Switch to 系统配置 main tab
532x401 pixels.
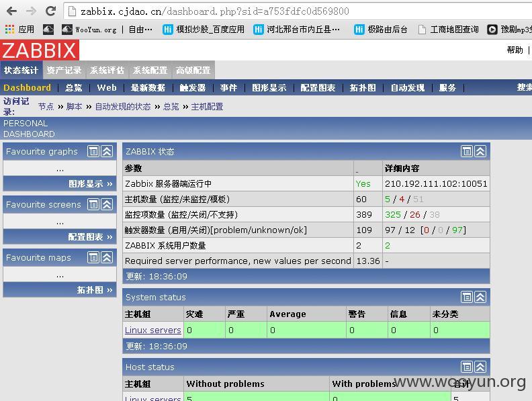[150, 71]
